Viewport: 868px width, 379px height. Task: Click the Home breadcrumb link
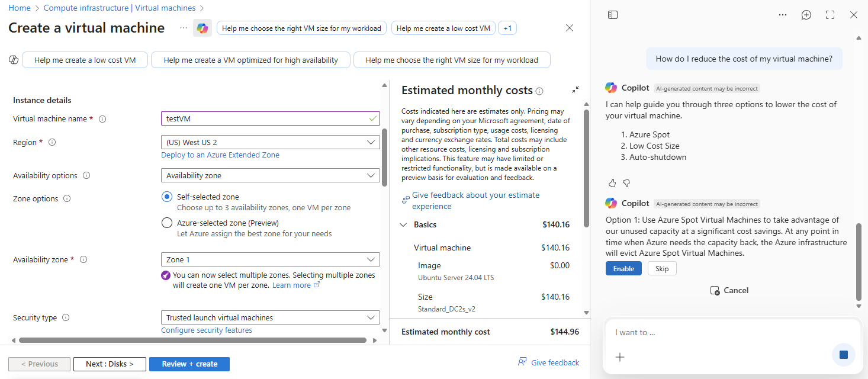(x=20, y=8)
